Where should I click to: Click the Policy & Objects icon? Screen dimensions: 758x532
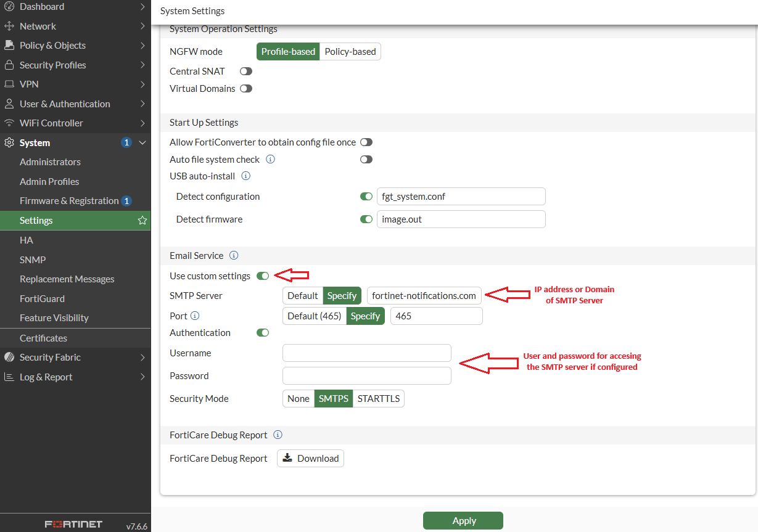tap(9, 46)
